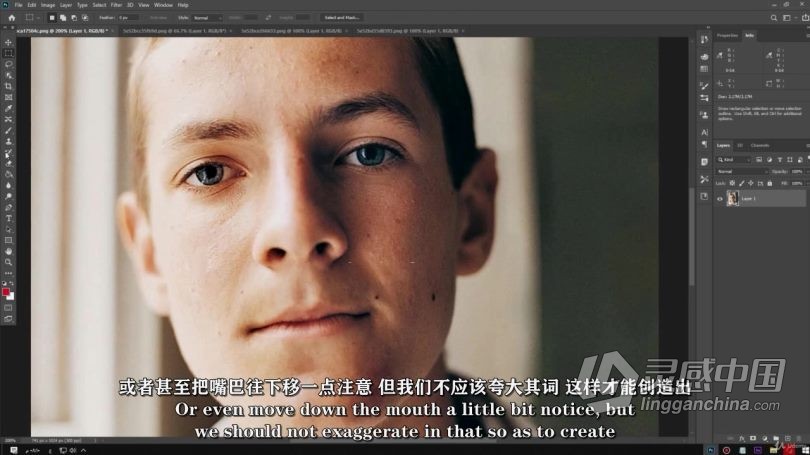Toggle Lock position icon
This screenshot has height=455, width=810.
(x=751, y=183)
